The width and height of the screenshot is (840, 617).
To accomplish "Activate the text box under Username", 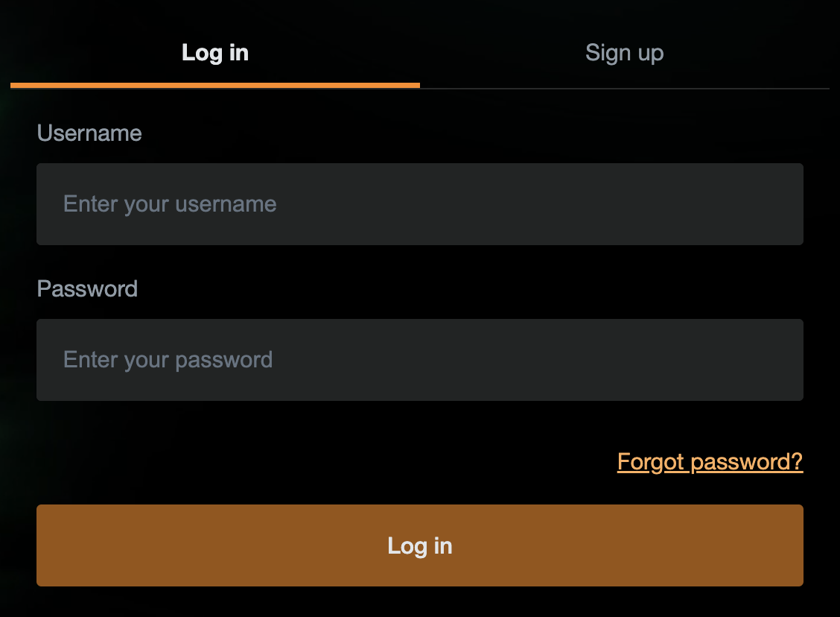I will (420, 204).
